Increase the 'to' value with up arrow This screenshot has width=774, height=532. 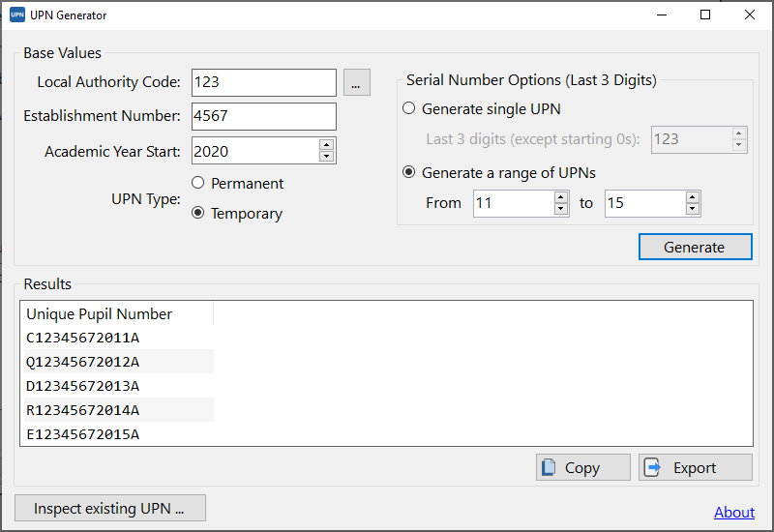tap(692, 197)
